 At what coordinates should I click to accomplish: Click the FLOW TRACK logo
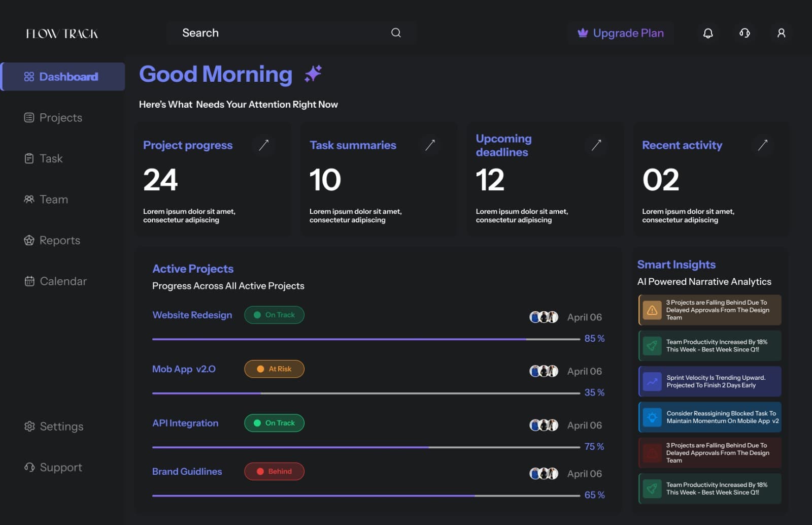coord(62,34)
